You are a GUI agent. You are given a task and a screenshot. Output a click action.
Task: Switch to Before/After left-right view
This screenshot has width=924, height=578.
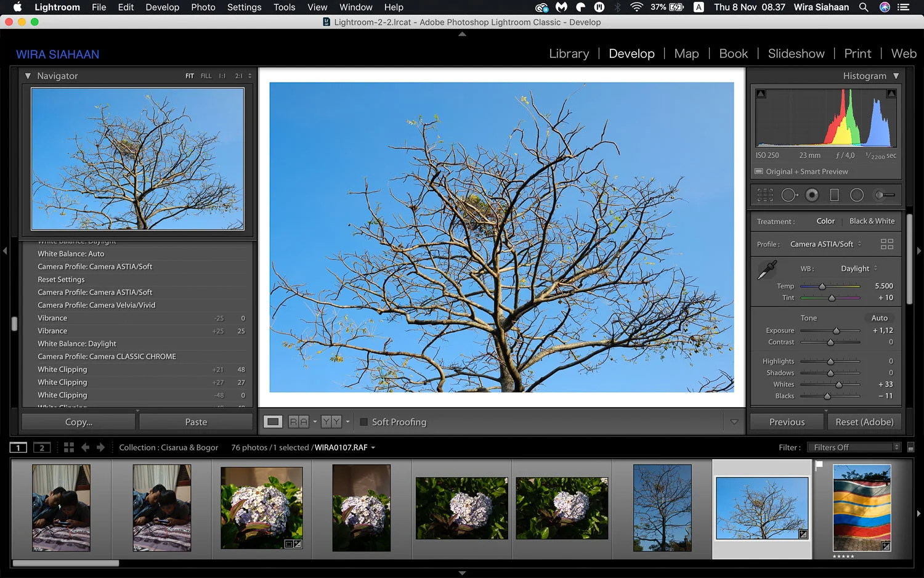click(299, 422)
